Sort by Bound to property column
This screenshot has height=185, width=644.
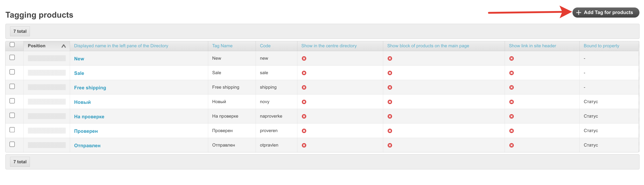click(601, 46)
